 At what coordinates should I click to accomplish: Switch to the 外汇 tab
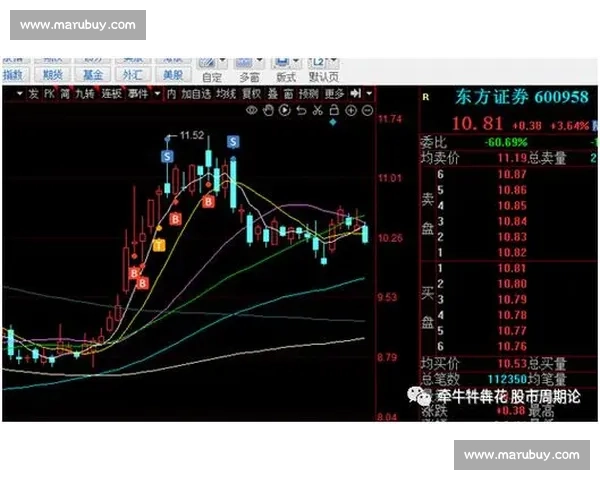[x=132, y=75]
